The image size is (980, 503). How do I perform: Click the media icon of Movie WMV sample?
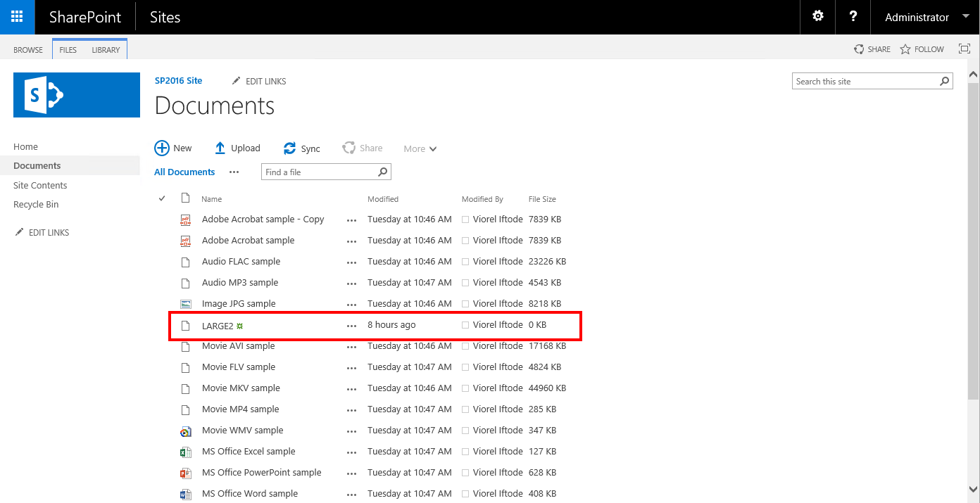coord(186,431)
